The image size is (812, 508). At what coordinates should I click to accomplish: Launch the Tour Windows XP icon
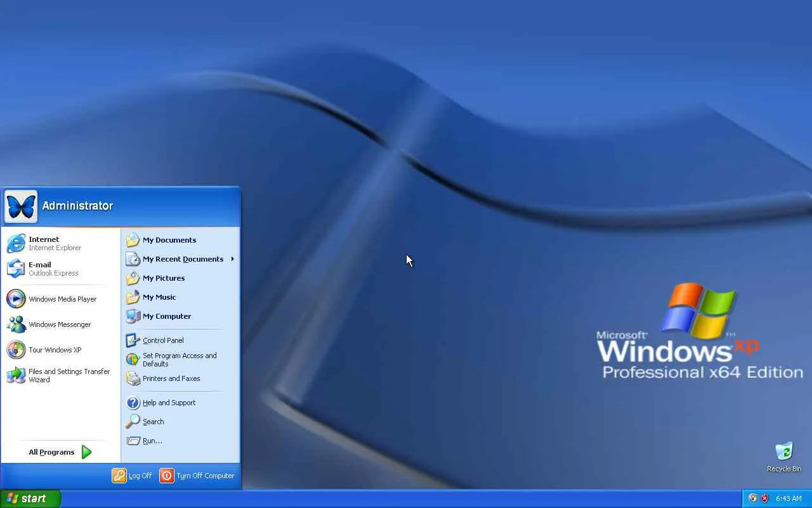point(16,349)
